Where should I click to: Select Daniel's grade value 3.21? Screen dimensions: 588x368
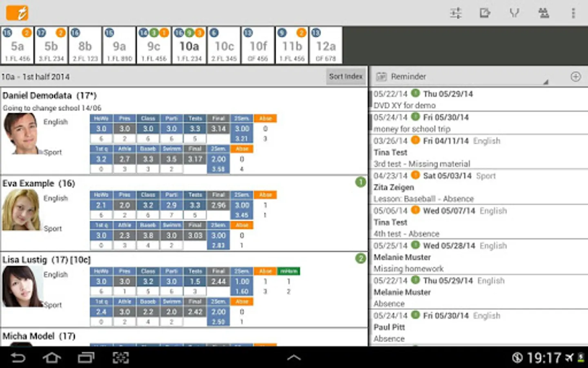coord(242,139)
